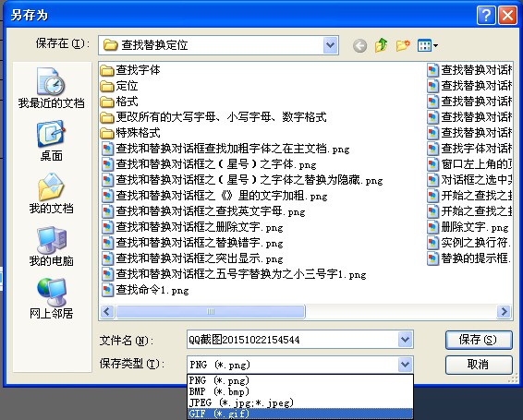The image size is (523, 420).
Task: Pick BMP (*.bmp) from the type list
Action: [300, 391]
